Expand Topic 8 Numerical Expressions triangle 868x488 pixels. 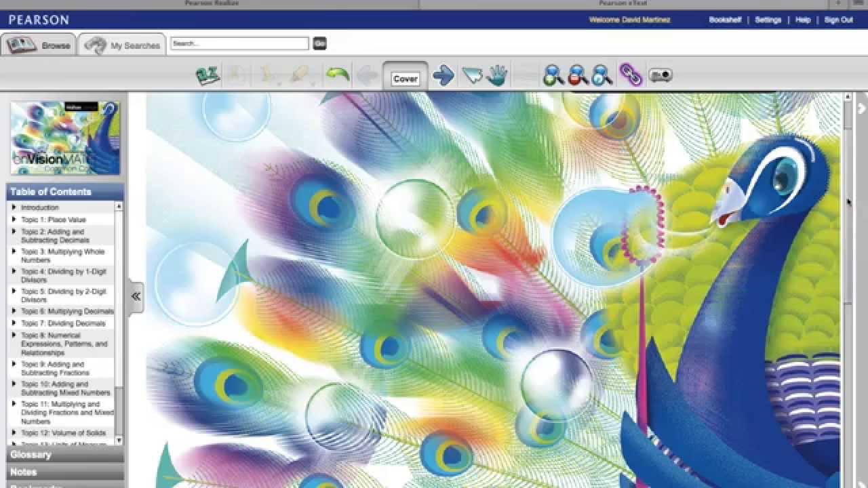[14, 335]
